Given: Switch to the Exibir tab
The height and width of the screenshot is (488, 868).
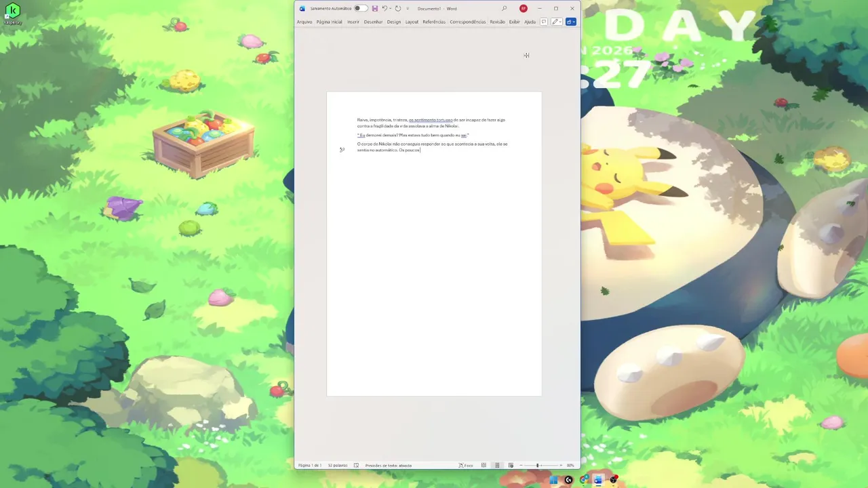Looking at the screenshot, I should click(x=515, y=22).
